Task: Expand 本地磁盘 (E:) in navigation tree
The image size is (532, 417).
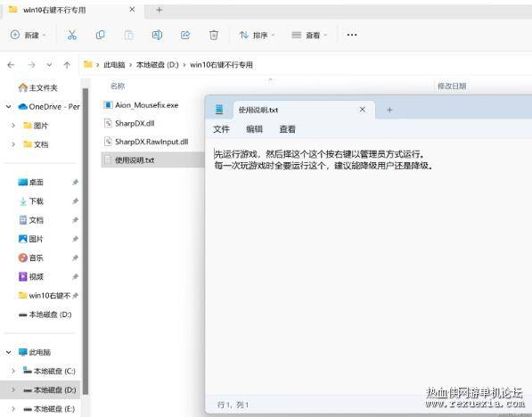Action: [12, 409]
